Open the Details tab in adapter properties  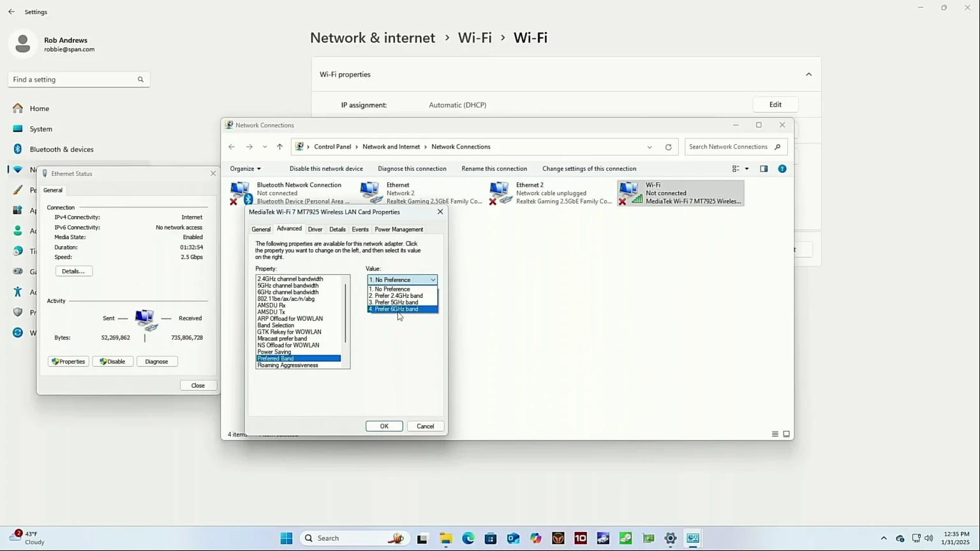click(x=338, y=230)
